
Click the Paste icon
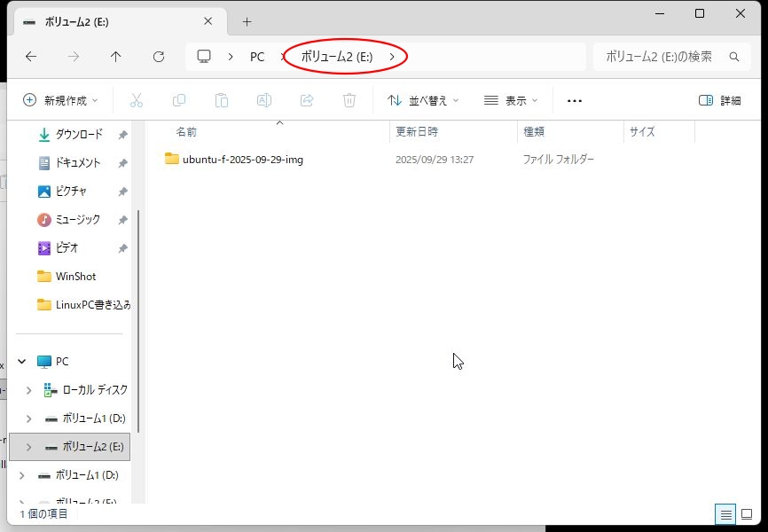[221, 100]
